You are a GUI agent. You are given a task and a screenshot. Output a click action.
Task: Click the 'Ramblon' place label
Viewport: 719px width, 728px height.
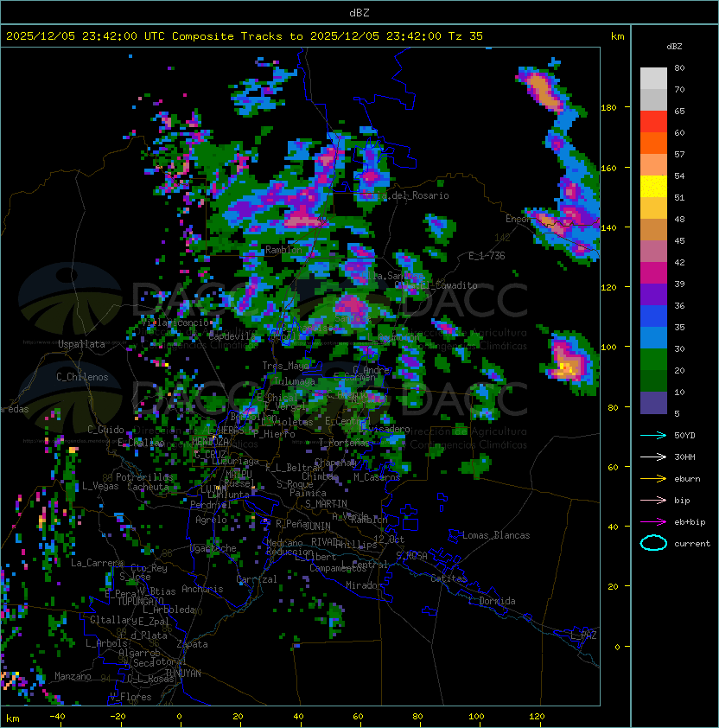(283, 250)
